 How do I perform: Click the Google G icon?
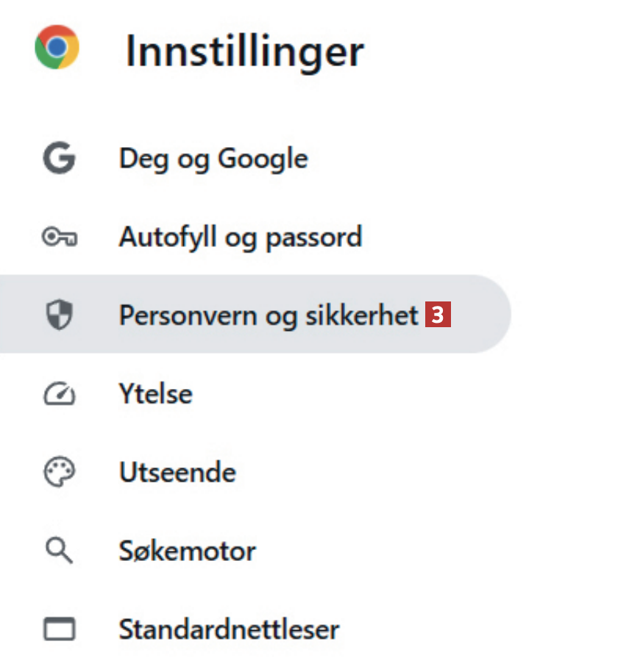(59, 159)
